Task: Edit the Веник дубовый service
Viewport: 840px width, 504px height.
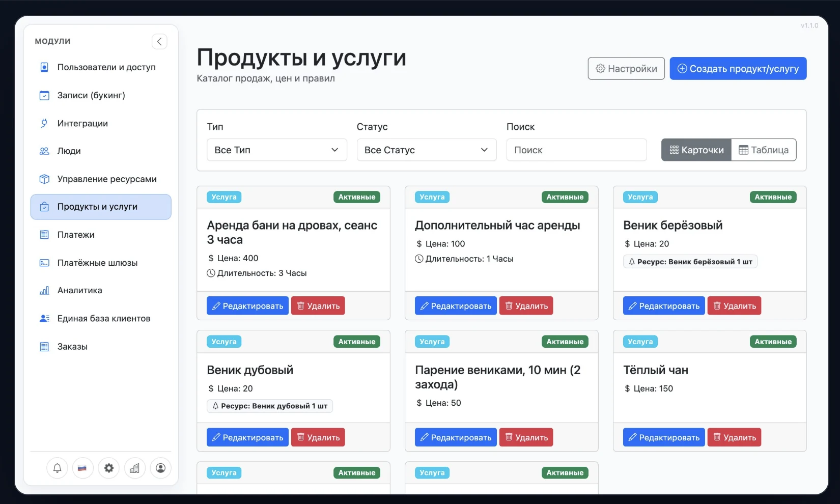Action: [x=247, y=437]
